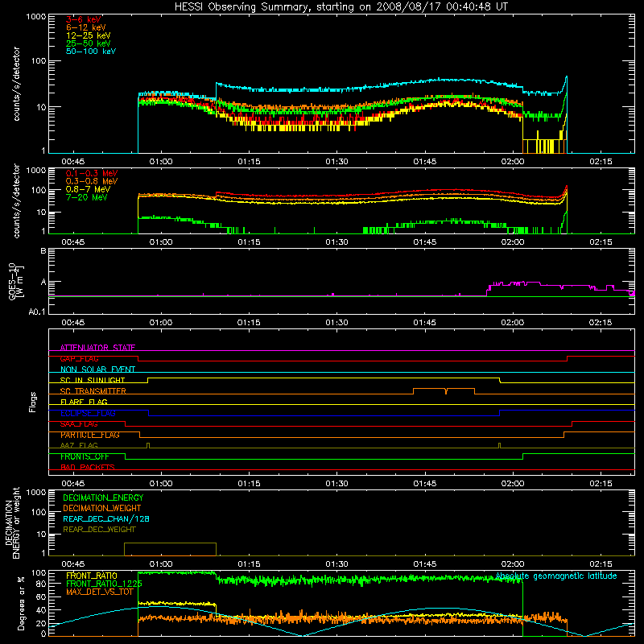The width and height of the screenshot is (644, 644).
Task: Click the cyan 50-100 keV legend label
Action: click(90, 52)
